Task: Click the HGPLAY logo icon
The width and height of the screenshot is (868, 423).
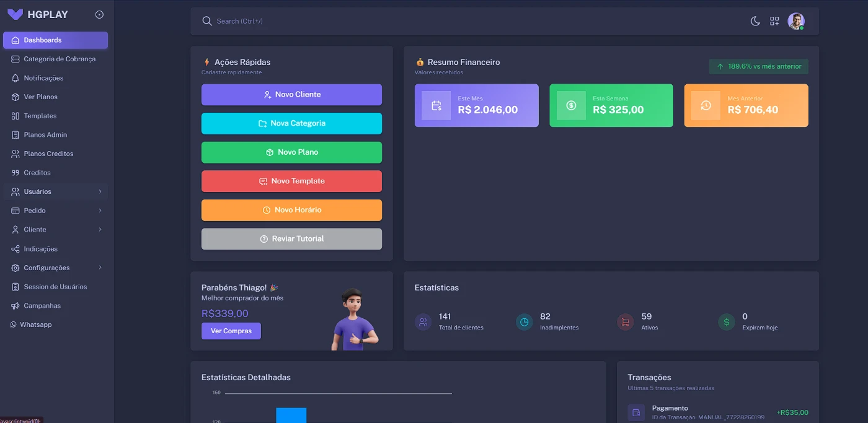Action: pos(15,14)
